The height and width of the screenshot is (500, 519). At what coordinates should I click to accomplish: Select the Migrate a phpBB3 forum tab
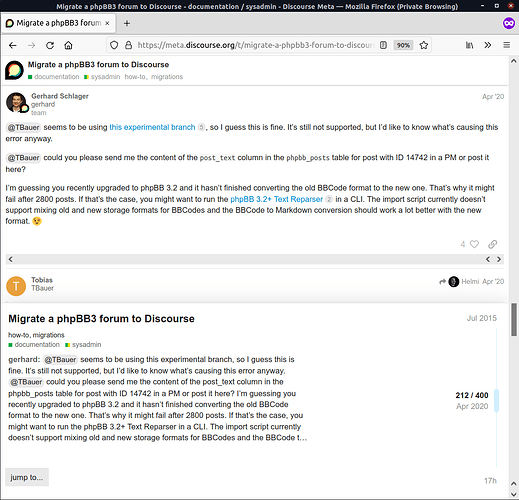point(58,23)
